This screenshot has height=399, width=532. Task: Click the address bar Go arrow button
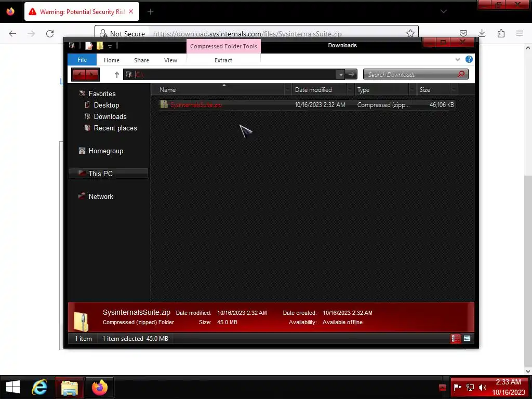coord(351,74)
